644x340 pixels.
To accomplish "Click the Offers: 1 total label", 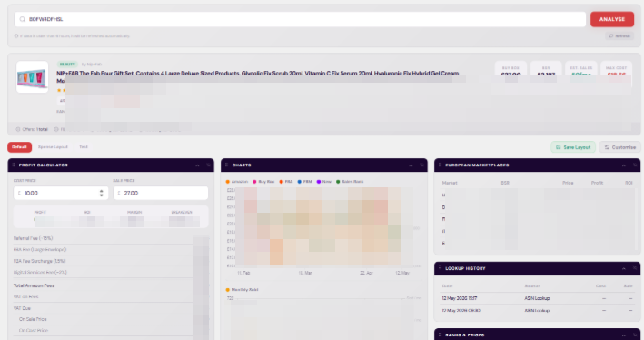I will [x=32, y=129].
